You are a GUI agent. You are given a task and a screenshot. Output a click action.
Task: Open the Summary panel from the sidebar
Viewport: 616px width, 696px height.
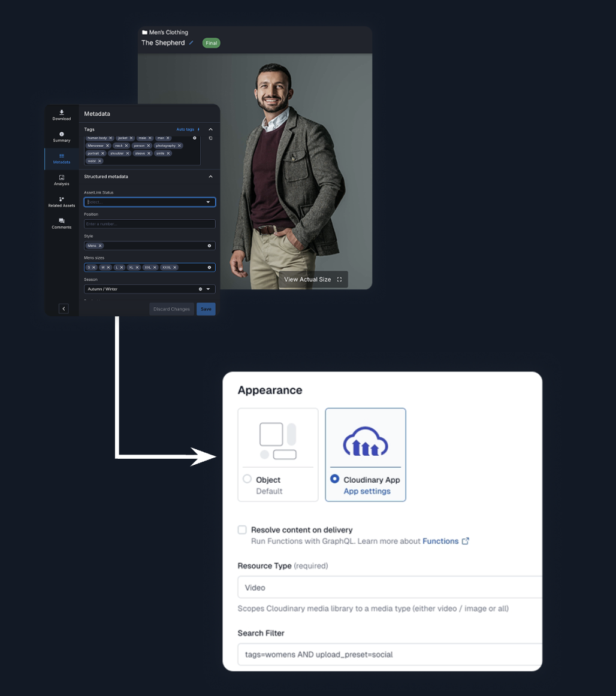click(61, 135)
